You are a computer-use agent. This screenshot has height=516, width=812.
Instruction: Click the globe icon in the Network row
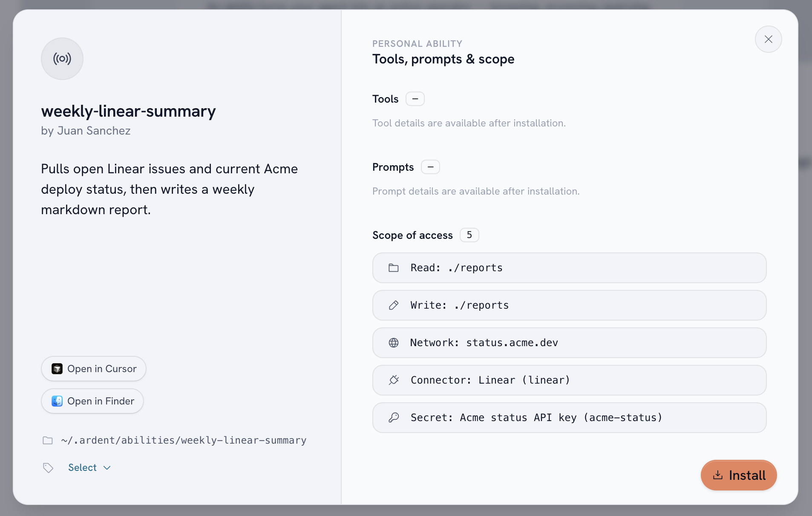point(394,343)
